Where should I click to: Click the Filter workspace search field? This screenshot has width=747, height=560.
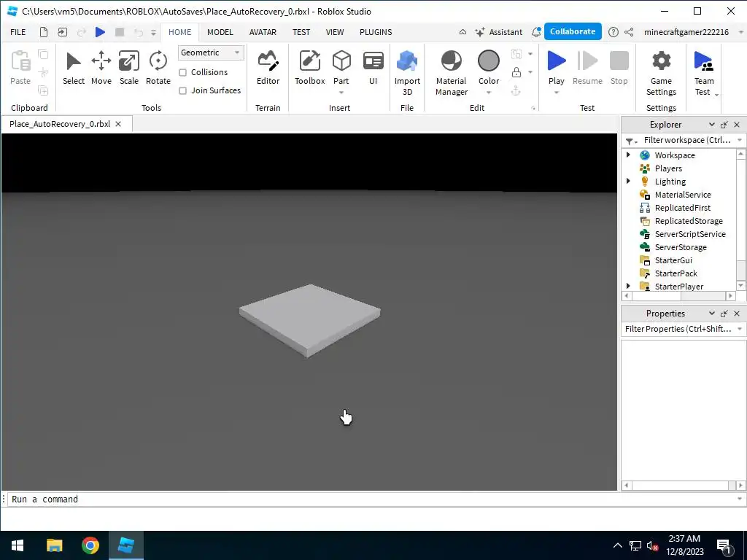click(686, 140)
